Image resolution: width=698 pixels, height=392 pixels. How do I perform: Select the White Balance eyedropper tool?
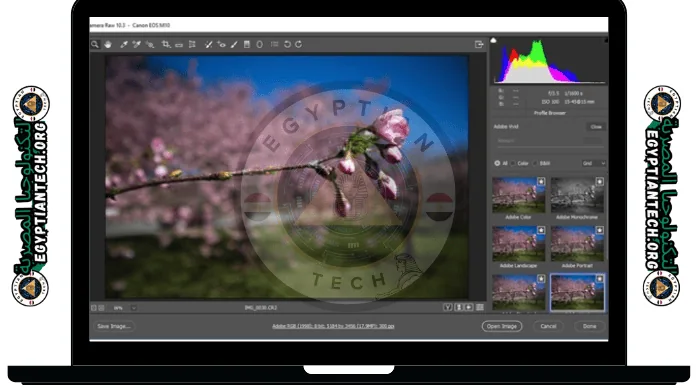pyautogui.click(x=124, y=44)
